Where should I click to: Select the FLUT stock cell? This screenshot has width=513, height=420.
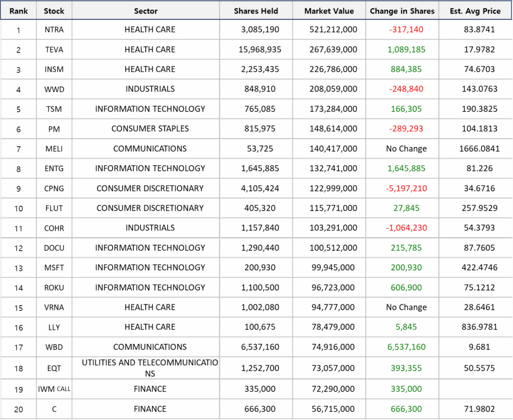(54, 208)
